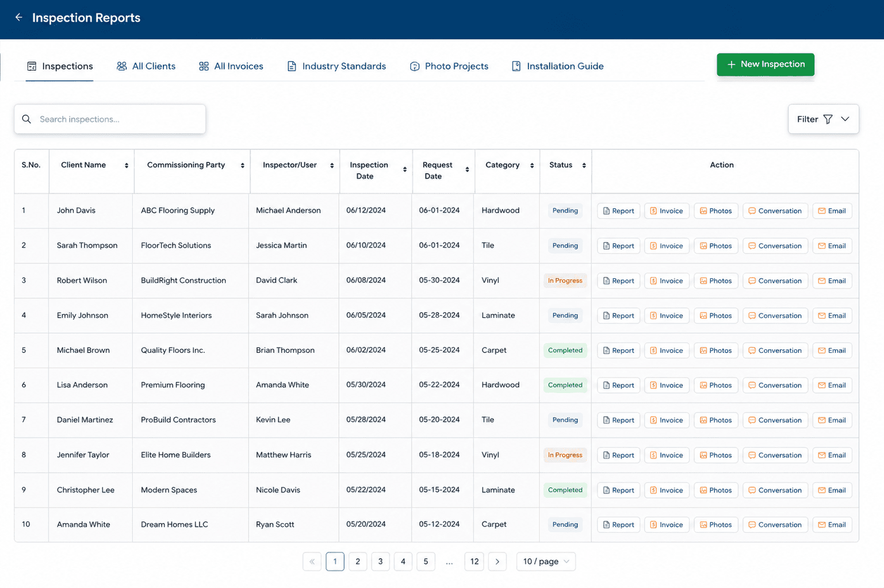Open the All Clients tab

(x=146, y=66)
